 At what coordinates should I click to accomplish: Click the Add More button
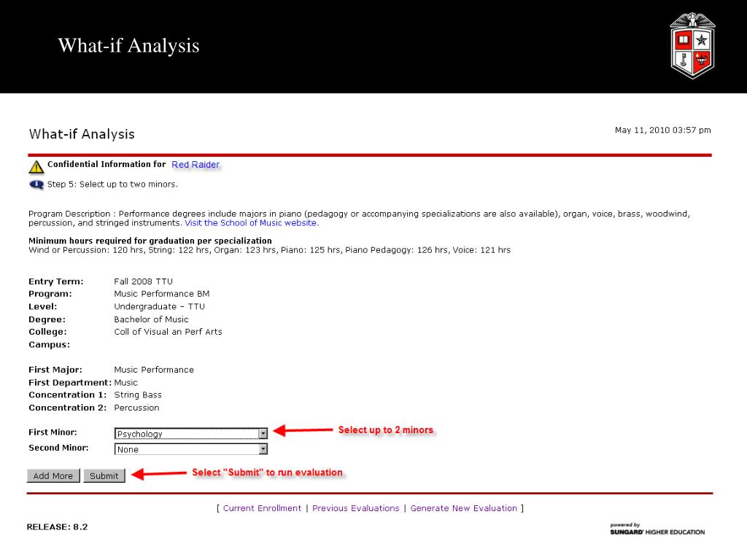tap(53, 475)
